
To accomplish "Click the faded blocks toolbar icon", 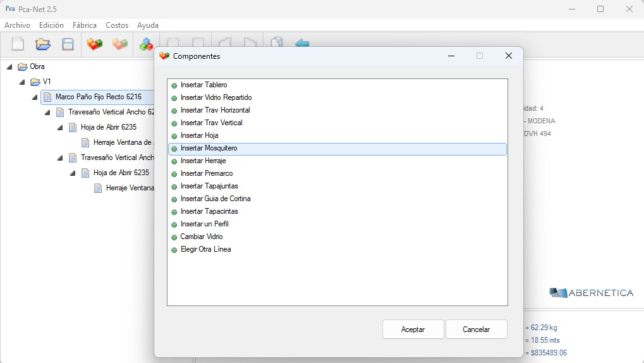I will [x=120, y=44].
